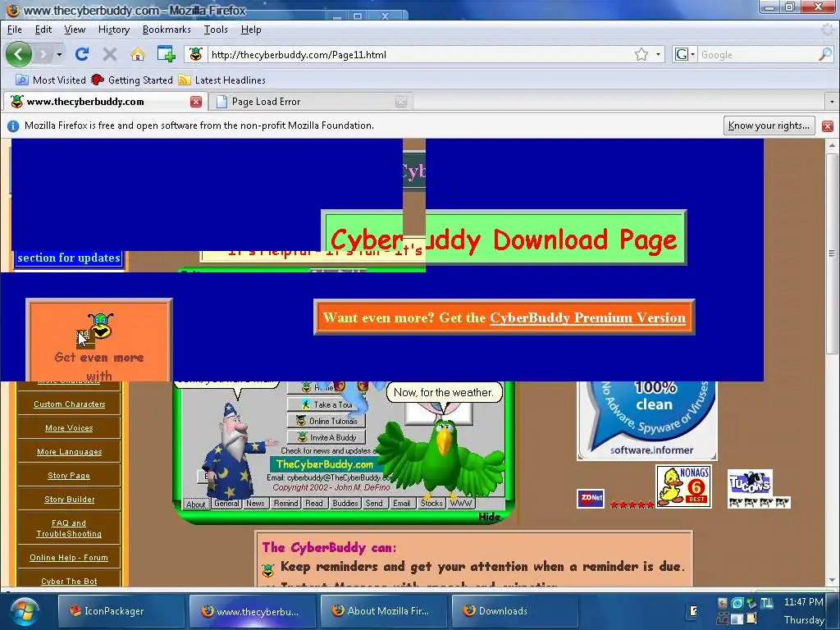Viewport: 840px width, 630px height.
Task: Open the Story Builder link
Action: point(69,499)
